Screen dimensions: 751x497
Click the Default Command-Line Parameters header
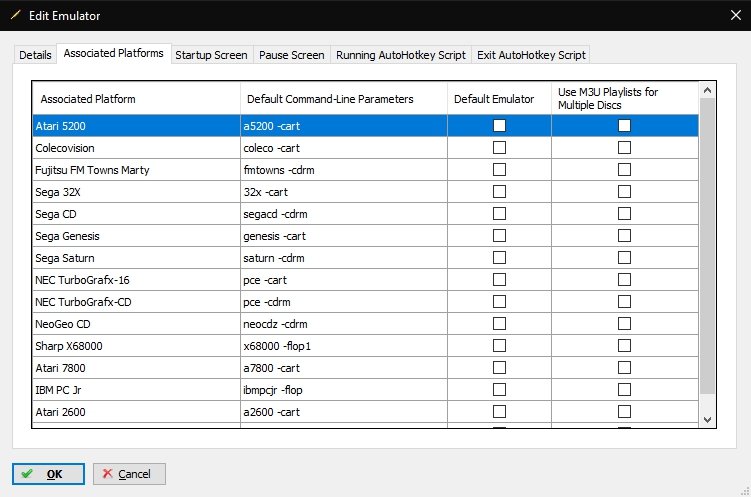click(344, 99)
